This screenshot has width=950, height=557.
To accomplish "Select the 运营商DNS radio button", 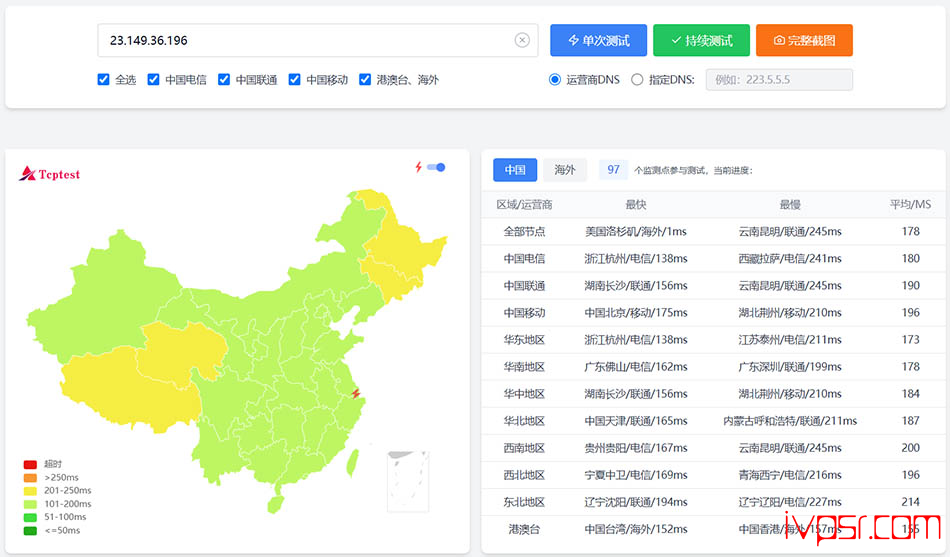I will click(554, 79).
